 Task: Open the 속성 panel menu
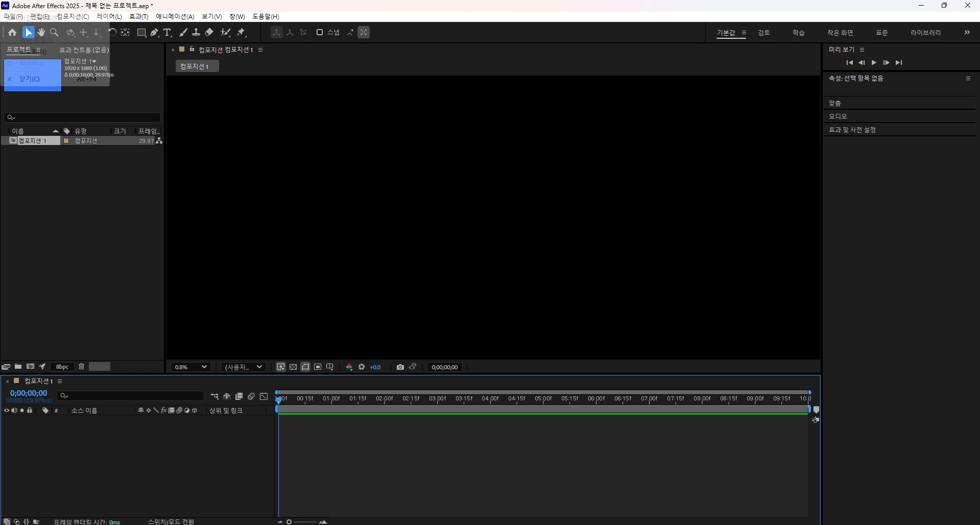point(968,79)
